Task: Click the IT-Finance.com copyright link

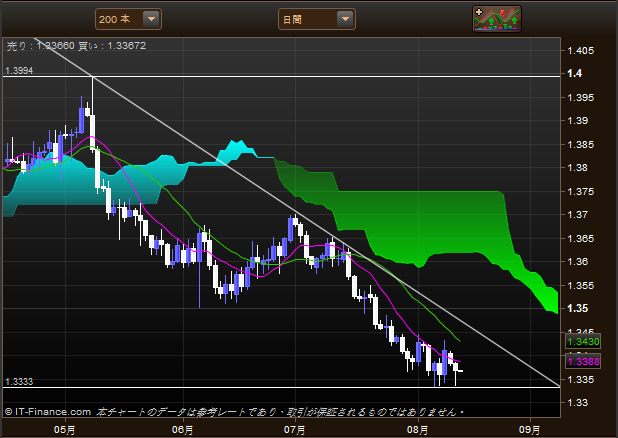Action: pos(48,412)
